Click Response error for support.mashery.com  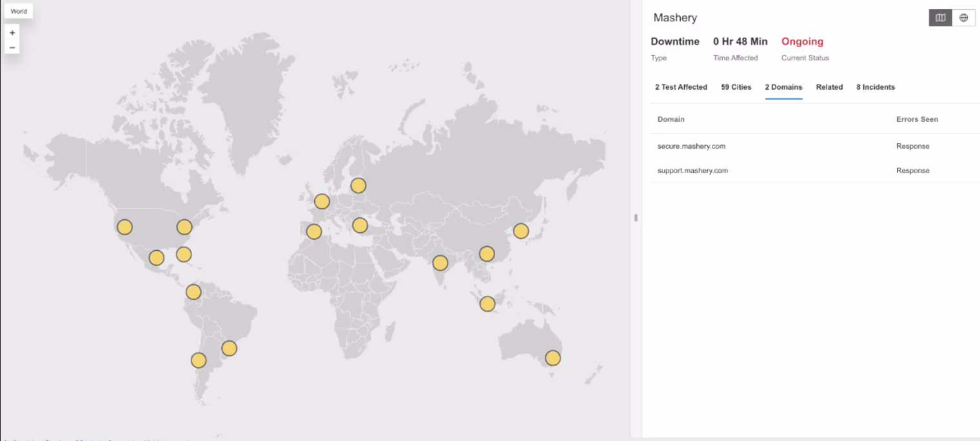click(912, 171)
